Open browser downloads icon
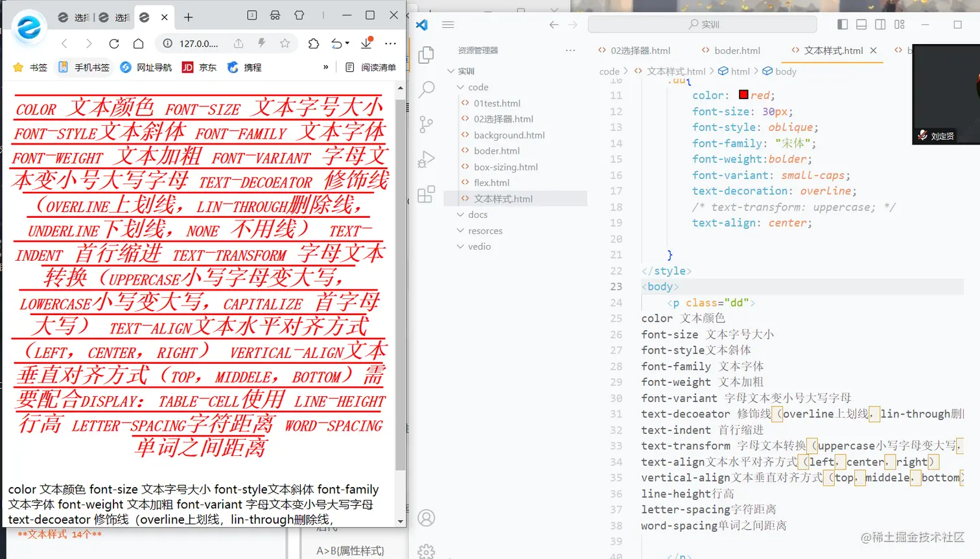Image resolution: width=980 pixels, height=559 pixels. pos(366,43)
